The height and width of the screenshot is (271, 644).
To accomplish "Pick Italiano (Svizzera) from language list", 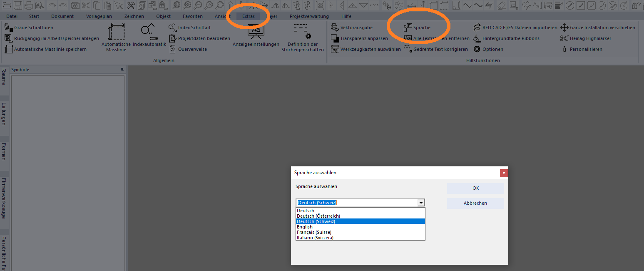I will (315, 238).
